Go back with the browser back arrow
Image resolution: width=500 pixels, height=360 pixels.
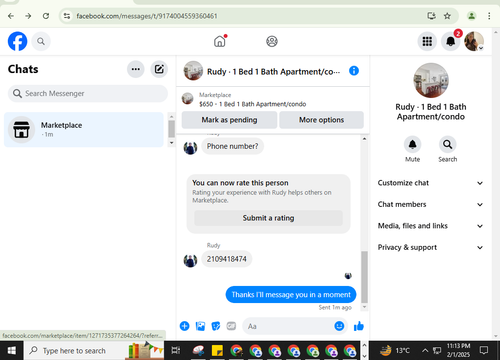[x=11, y=16]
